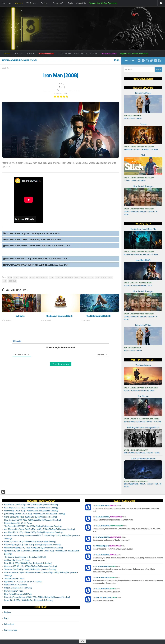
Task: Click the five-star community rating
Action: [x=61, y=96]
